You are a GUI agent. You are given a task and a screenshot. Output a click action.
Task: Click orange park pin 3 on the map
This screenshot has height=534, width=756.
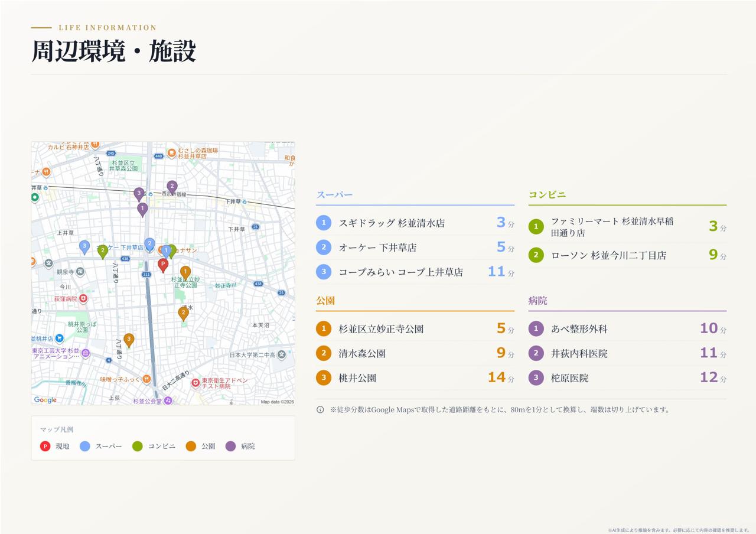point(129,340)
